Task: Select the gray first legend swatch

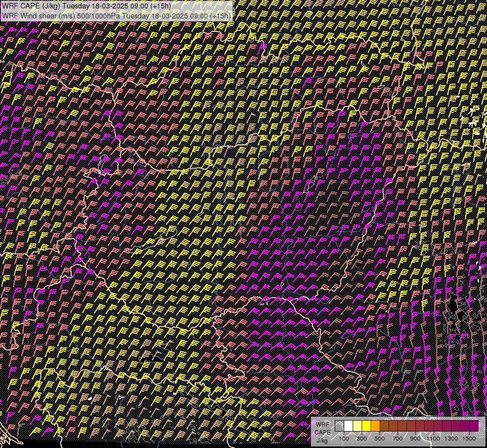Action: (339, 426)
